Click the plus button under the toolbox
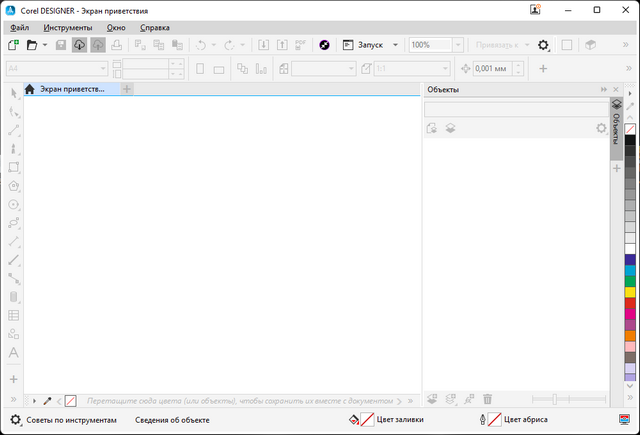 14,379
